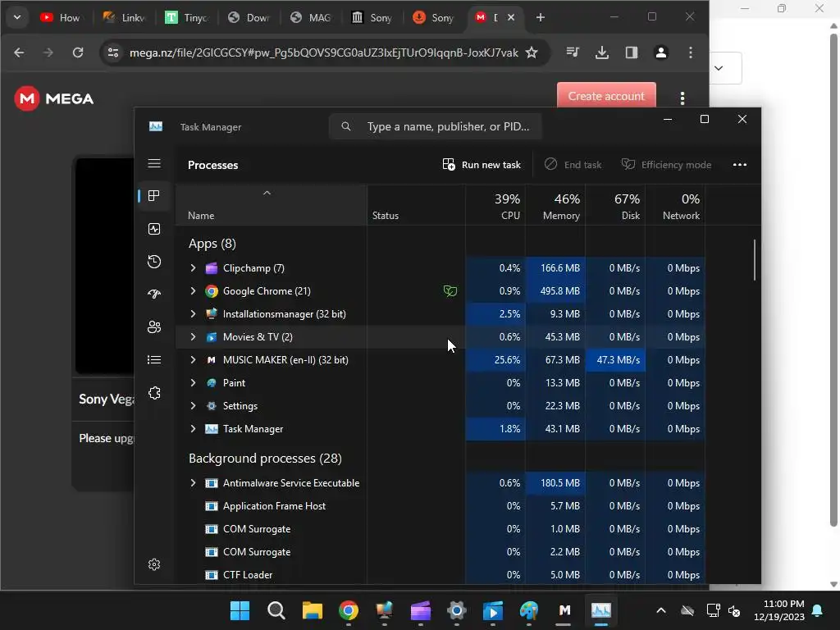Open the MEGA page three-dot menu
This screenshot has height=630, width=840.
(682, 98)
